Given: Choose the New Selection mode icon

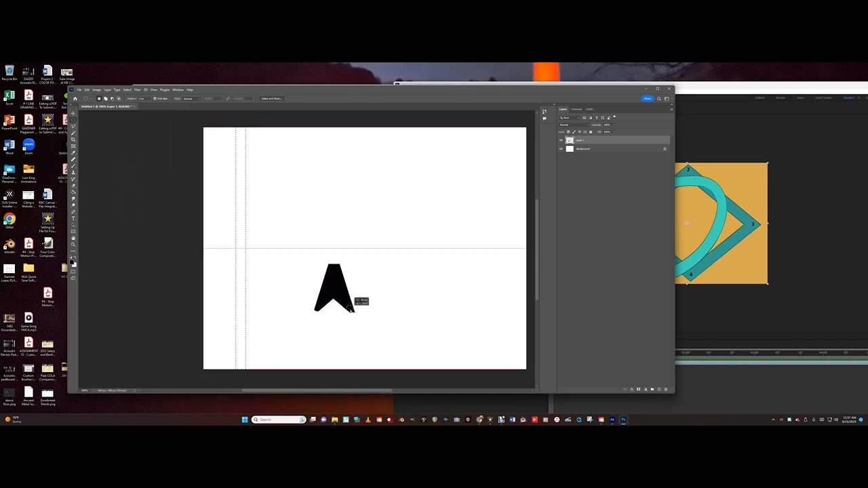Looking at the screenshot, I should pyautogui.click(x=99, y=99).
